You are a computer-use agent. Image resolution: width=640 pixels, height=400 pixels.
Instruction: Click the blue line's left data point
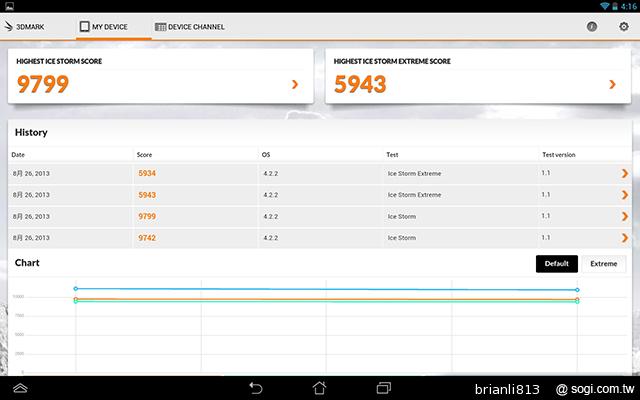pyautogui.click(x=76, y=289)
